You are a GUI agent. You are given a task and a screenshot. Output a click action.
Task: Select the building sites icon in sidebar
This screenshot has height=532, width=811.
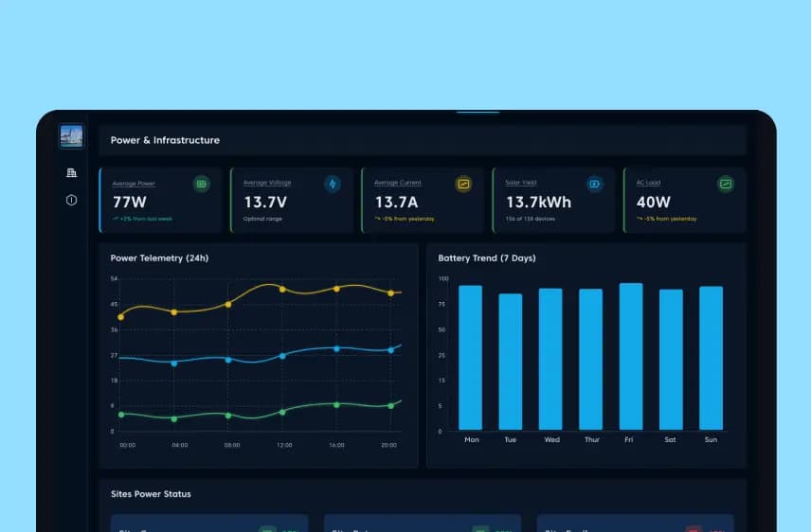tap(71, 172)
